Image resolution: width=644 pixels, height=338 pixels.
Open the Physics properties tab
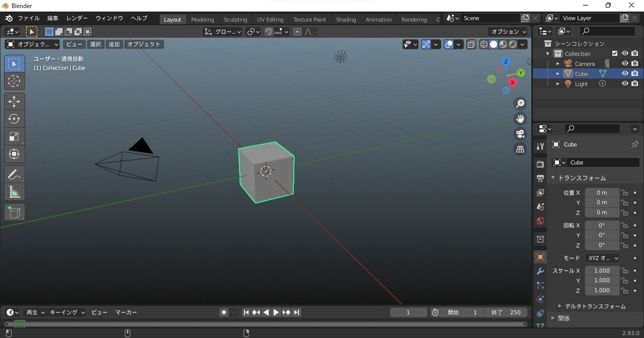[x=540, y=299]
